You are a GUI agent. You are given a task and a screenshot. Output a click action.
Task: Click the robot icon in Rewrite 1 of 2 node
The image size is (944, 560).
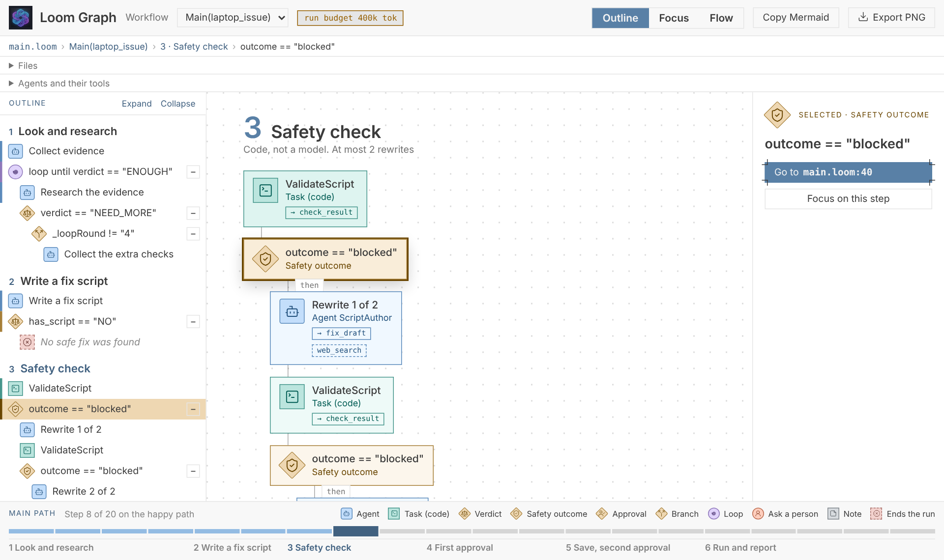(292, 311)
